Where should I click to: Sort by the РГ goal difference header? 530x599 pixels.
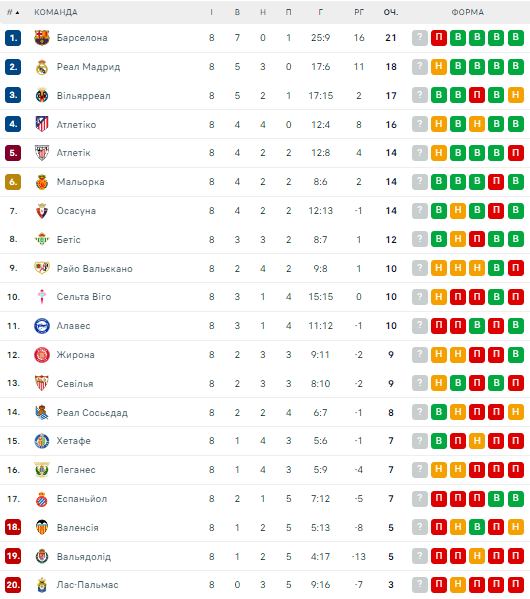359,12
